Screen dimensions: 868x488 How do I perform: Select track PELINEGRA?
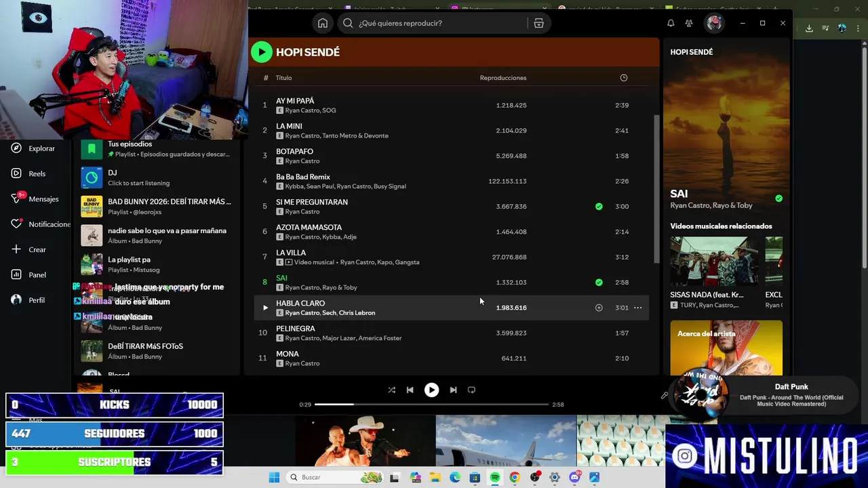click(x=452, y=333)
